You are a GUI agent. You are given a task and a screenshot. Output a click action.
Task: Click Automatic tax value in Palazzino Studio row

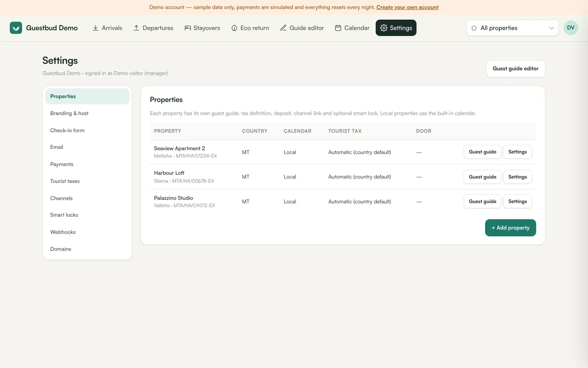359,202
